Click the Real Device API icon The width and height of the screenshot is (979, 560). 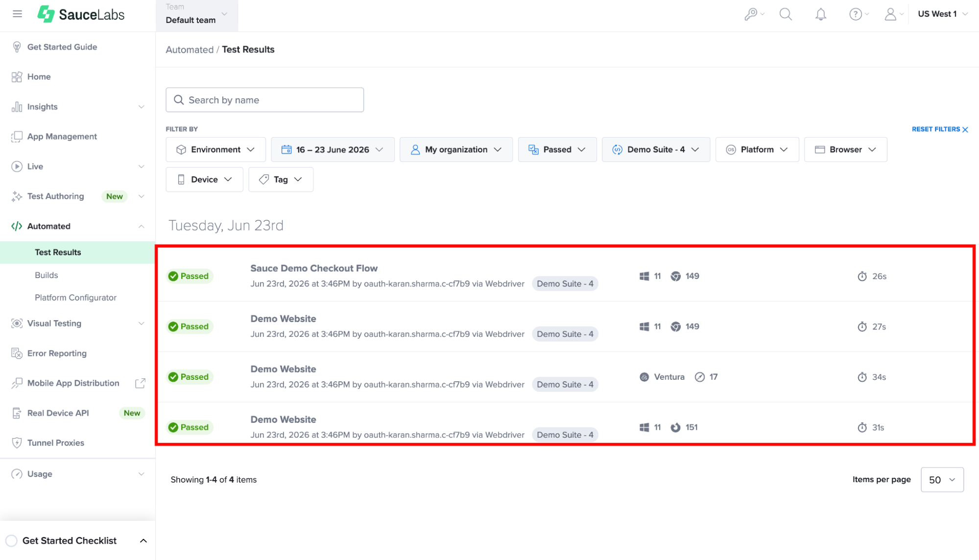[x=17, y=413]
